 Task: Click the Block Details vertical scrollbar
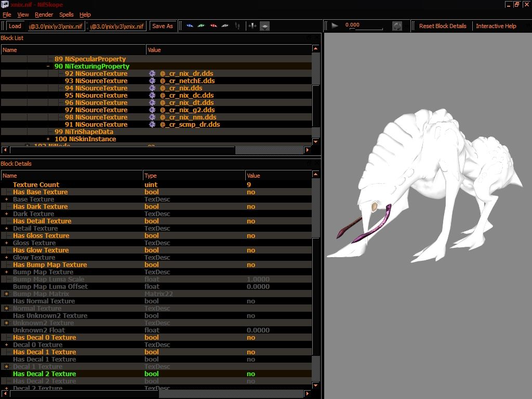tap(315, 280)
